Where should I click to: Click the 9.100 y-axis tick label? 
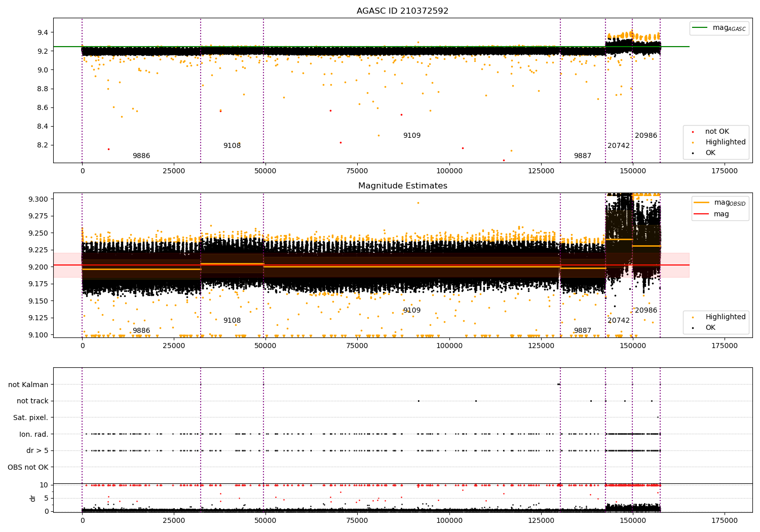[39, 335]
